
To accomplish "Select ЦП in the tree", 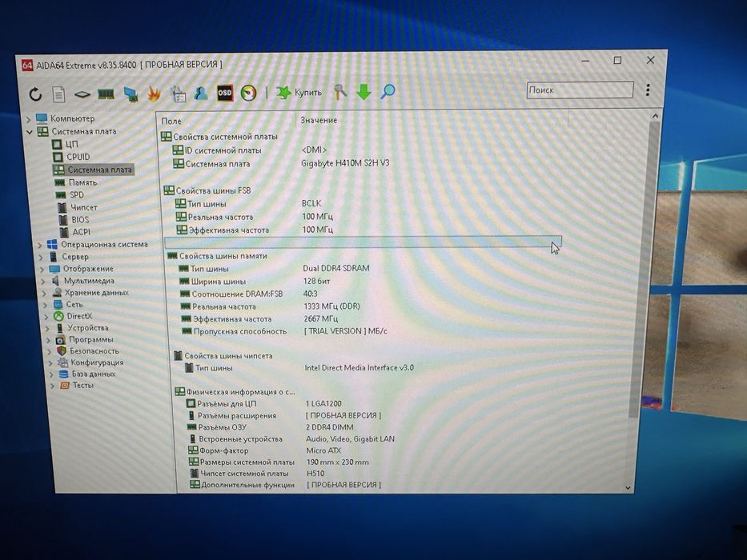I will click(72, 144).
